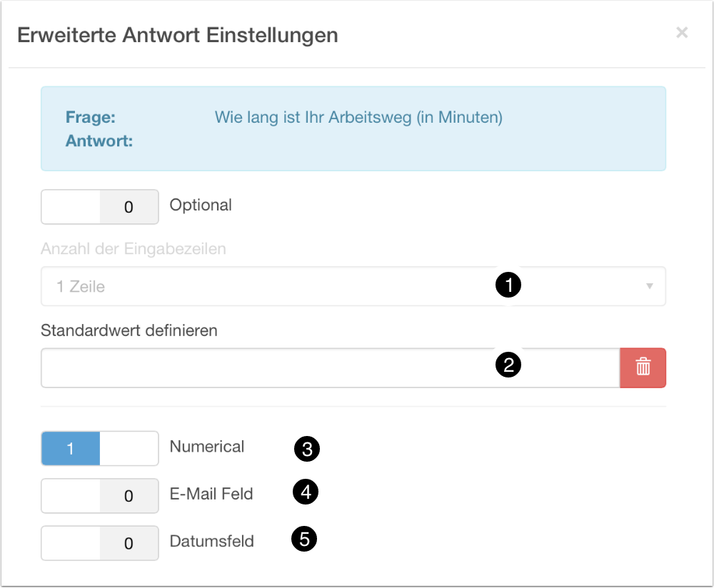Turn off the Numerical switch
Screen dimensions: 714x588
[100, 449]
